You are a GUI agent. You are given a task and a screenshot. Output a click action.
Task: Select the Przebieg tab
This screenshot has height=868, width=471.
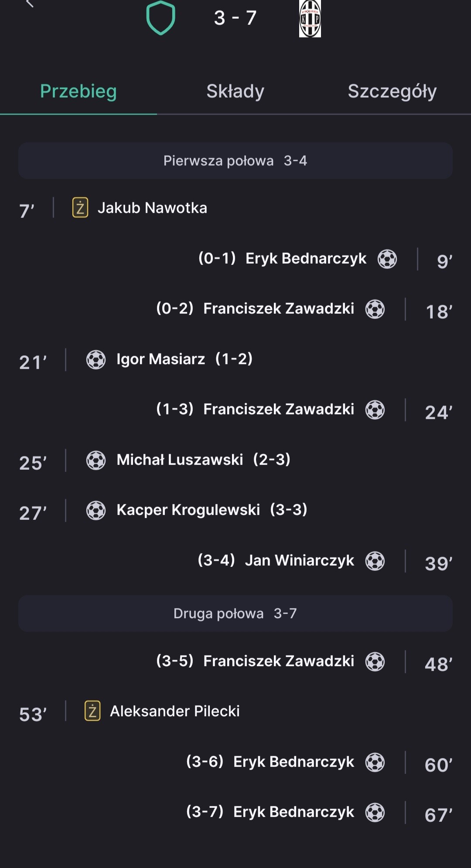(x=78, y=92)
